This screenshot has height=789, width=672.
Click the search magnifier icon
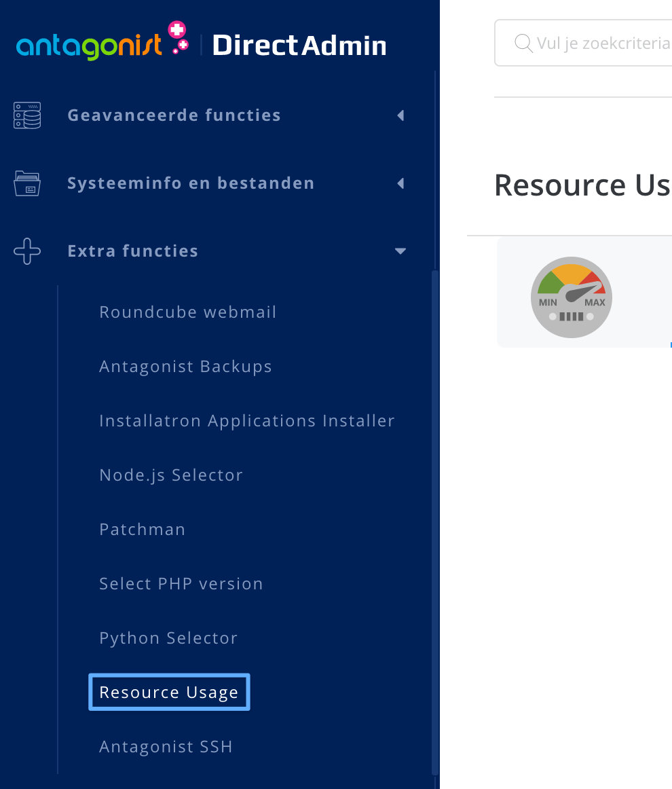(x=523, y=43)
